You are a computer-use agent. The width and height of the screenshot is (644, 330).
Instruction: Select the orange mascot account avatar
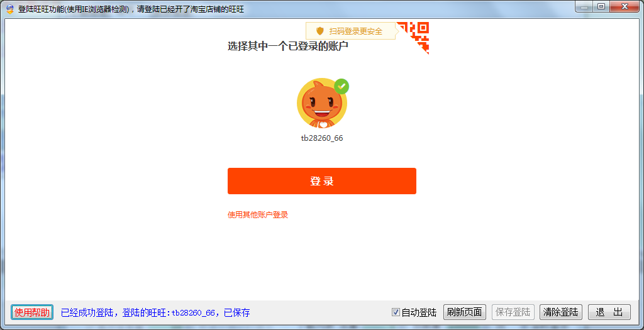[321, 104]
